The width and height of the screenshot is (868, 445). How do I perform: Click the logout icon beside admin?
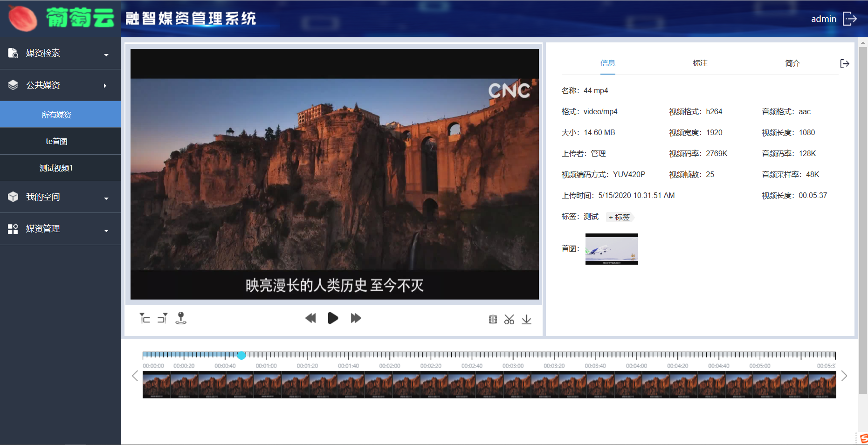click(850, 19)
